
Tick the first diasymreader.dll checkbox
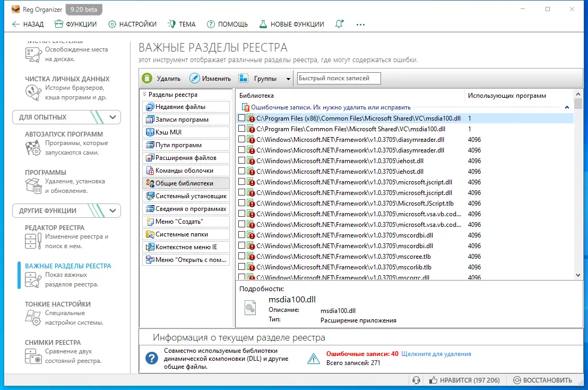point(241,139)
